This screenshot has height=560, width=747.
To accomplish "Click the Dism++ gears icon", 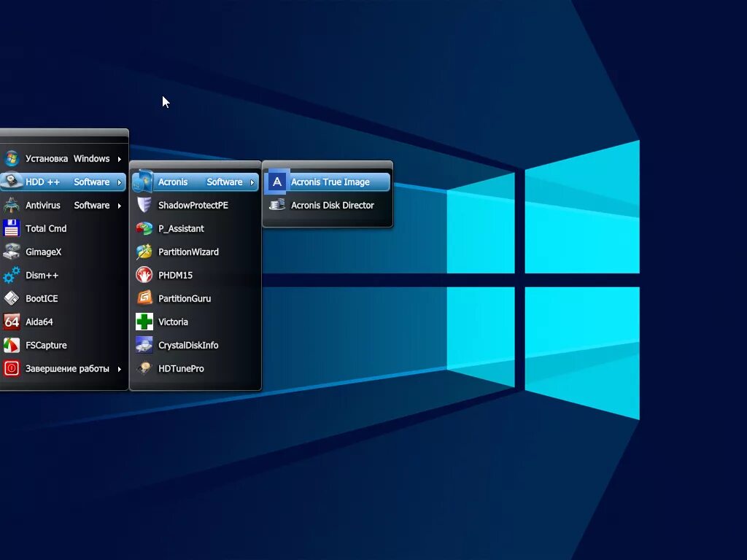I will click(12, 275).
